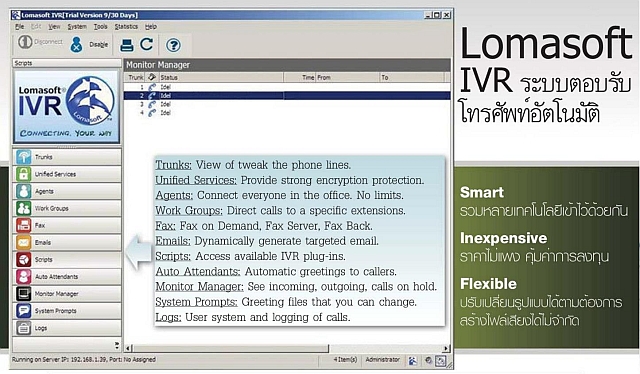Click the refresh arrow toolbar icon
This screenshot has width=640, height=374.
pos(147,45)
